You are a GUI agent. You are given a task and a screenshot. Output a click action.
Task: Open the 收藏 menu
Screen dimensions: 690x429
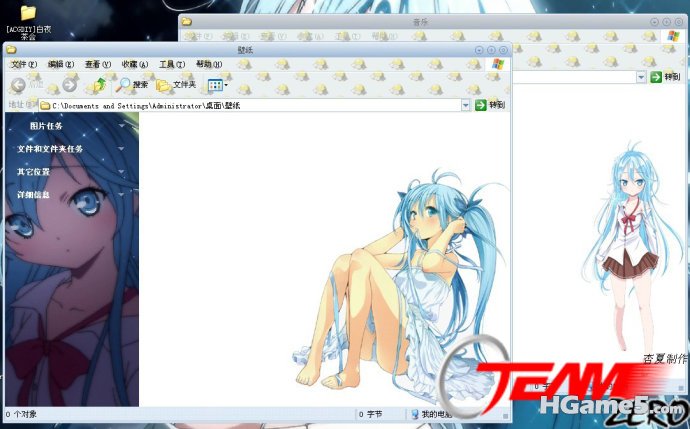pyautogui.click(x=135, y=64)
